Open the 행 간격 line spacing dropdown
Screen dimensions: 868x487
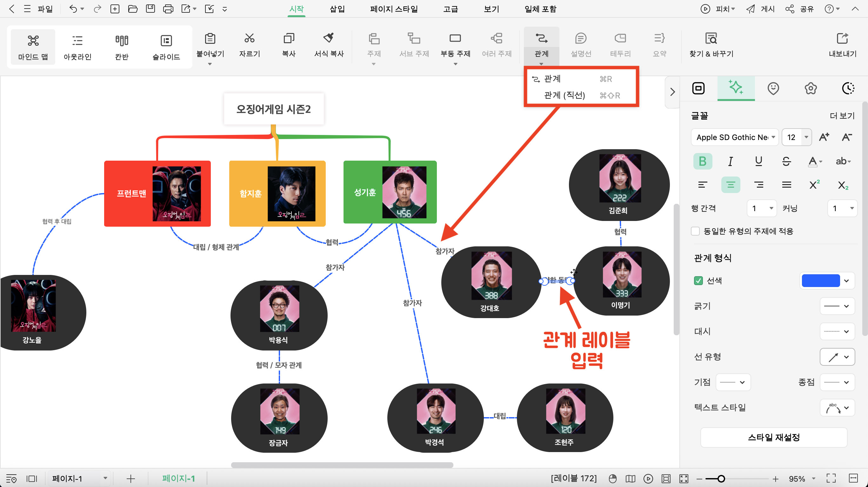coord(762,208)
